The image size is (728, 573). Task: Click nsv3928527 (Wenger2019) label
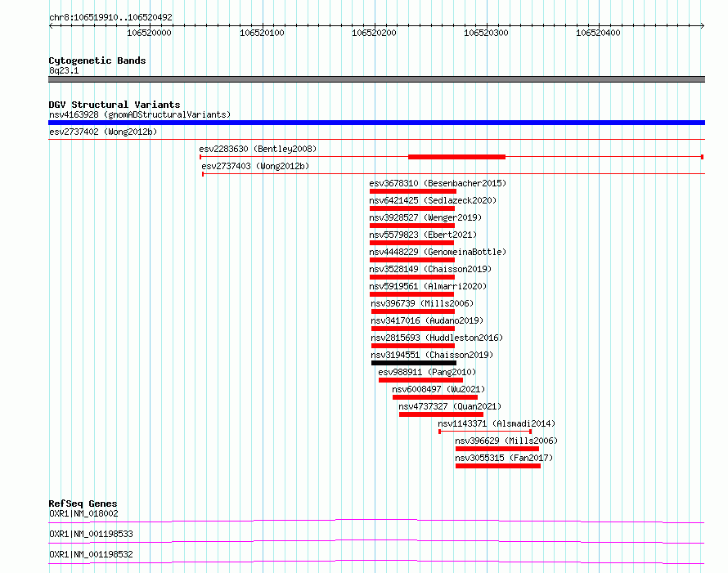(425, 217)
